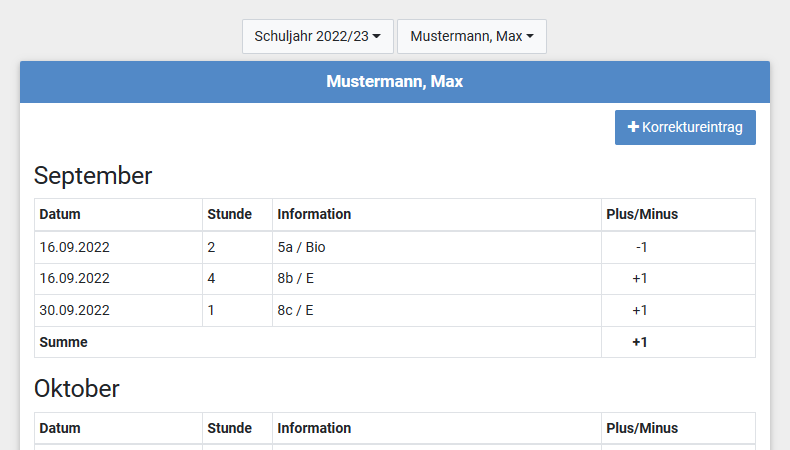The width and height of the screenshot is (790, 450).
Task: Click the Datum column header in September
Action: click(x=60, y=214)
